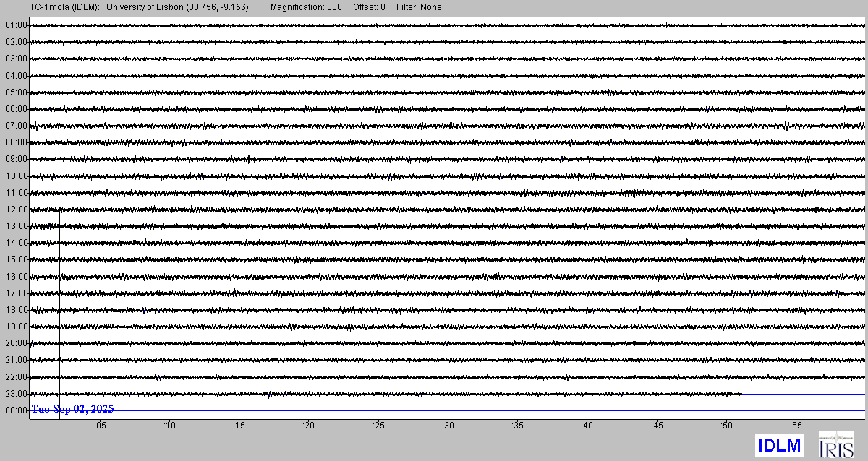Select the 01:00 hour trace label
This screenshot has height=461, width=868.
pyautogui.click(x=16, y=25)
